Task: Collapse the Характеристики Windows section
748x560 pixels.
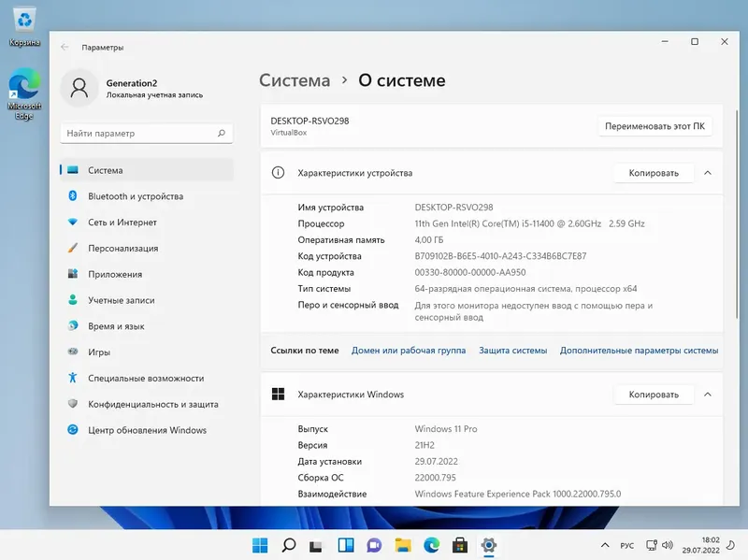Action: [708, 395]
